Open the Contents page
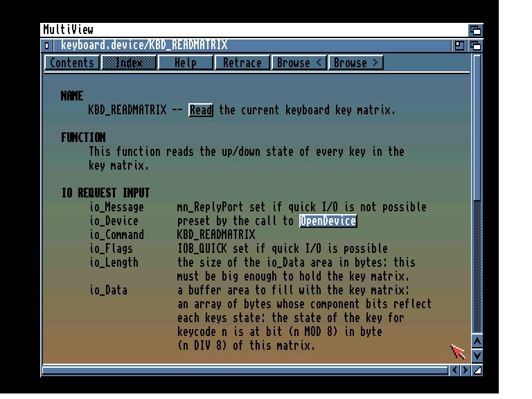Image resolution: width=532 pixels, height=399 pixels. point(72,63)
